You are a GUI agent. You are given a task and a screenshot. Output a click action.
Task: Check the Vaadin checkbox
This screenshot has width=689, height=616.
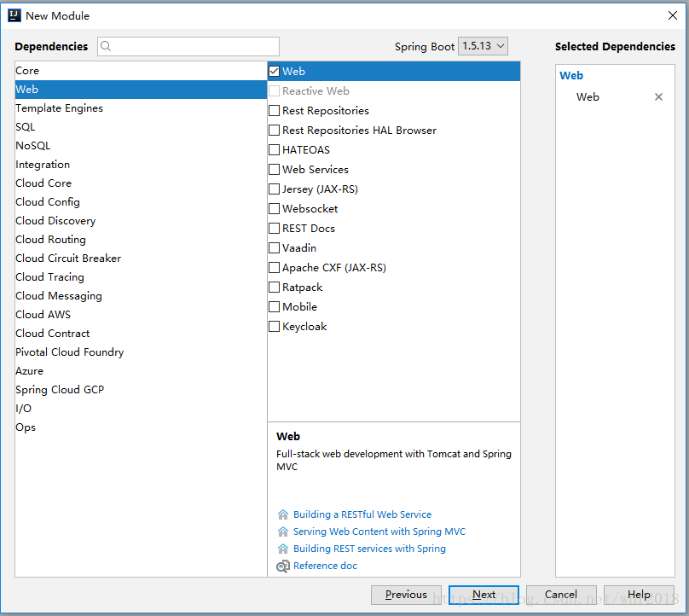point(275,248)
